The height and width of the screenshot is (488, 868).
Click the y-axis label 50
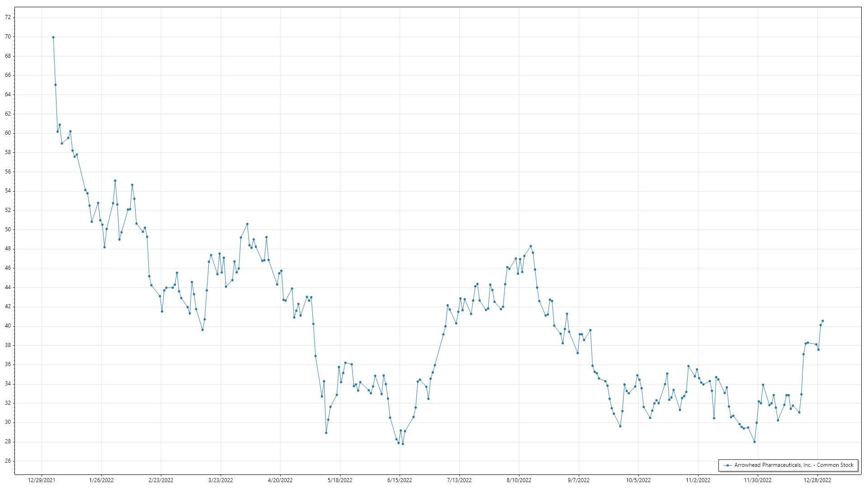[8, 230]
